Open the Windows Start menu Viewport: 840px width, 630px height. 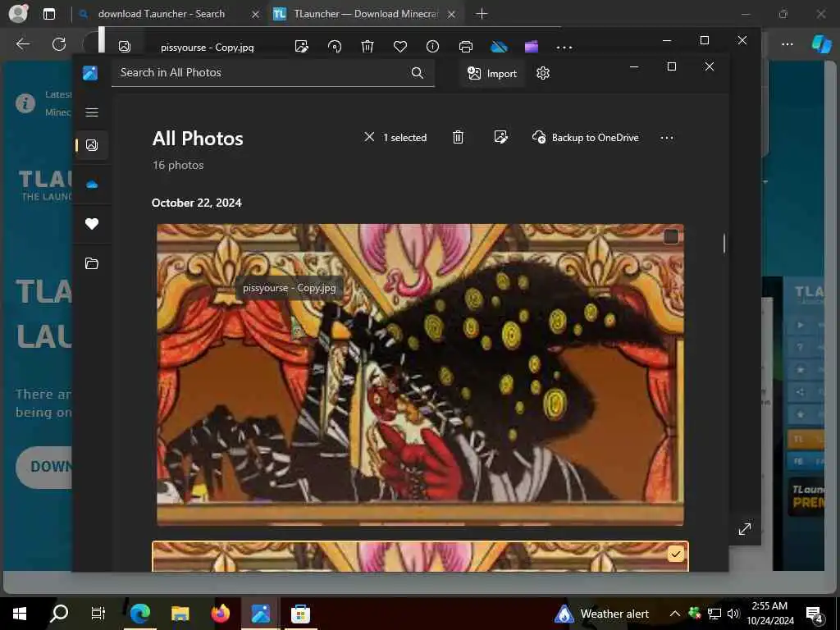pyautogui.click(x=20, y=614)
